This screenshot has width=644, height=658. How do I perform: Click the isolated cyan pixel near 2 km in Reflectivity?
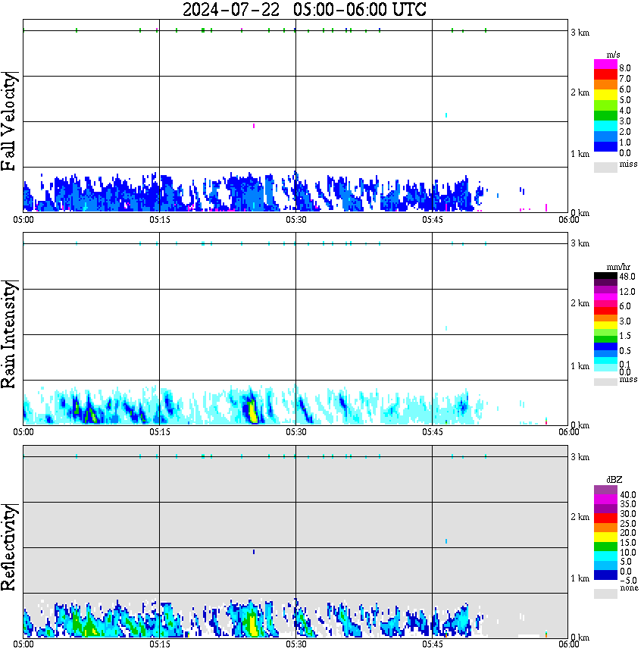tap(446, 541)
